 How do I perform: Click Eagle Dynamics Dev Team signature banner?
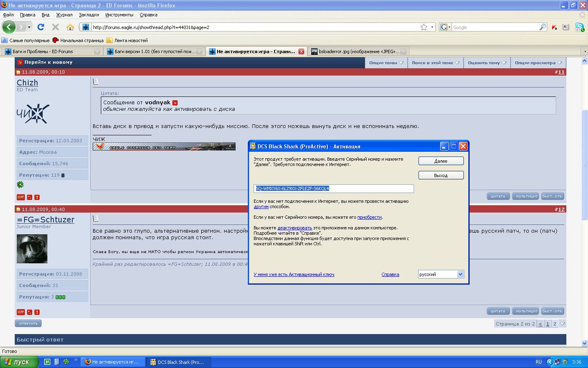[x=164, y=146]
